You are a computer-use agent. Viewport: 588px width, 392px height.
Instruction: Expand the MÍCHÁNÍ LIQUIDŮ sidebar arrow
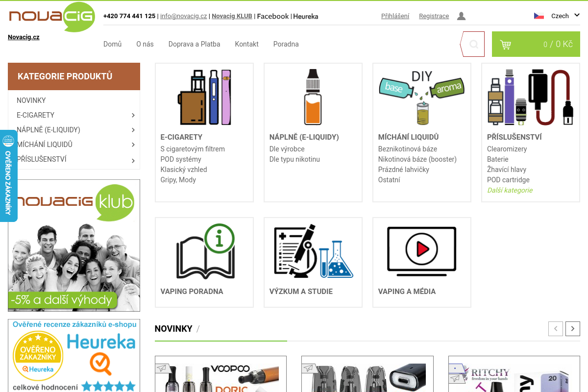pos(133,145)
